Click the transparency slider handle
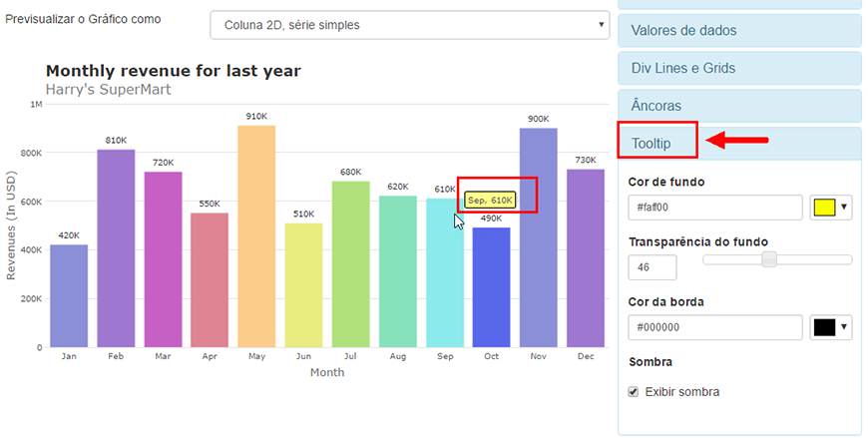Image resolution: width=868 pixels, height=438 pixels. (x=769, y=259)
